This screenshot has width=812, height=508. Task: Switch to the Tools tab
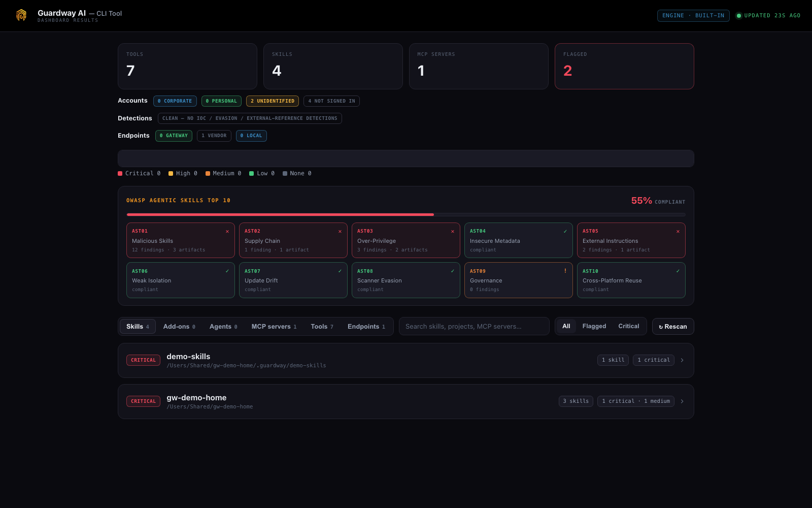click(x=322, y=327)
